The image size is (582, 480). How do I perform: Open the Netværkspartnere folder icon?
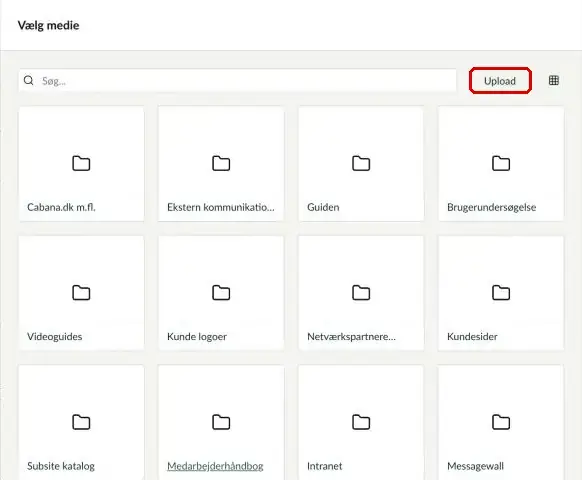(361, 293)
